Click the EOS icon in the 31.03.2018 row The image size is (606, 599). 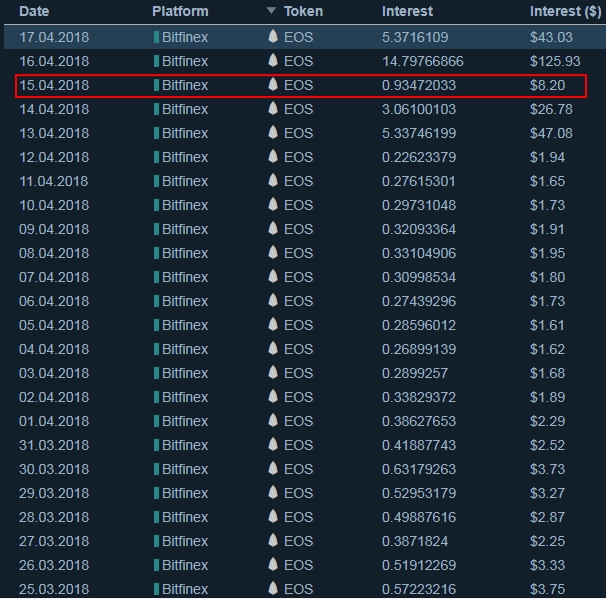(273, 444)
